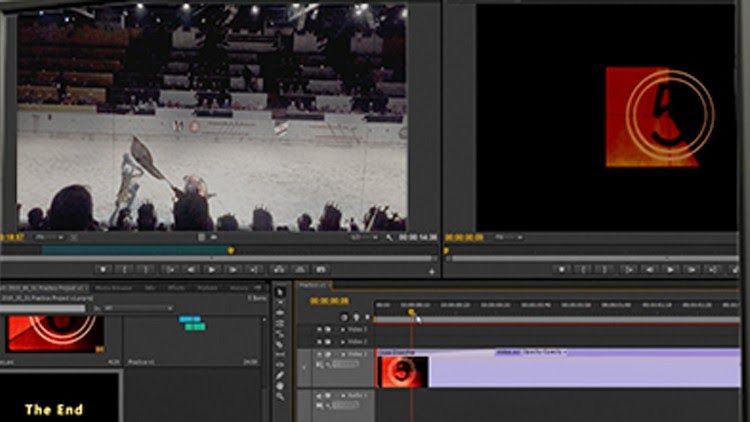Select the Hand tool
The image size is (750, 422).
tap(280, 386)
